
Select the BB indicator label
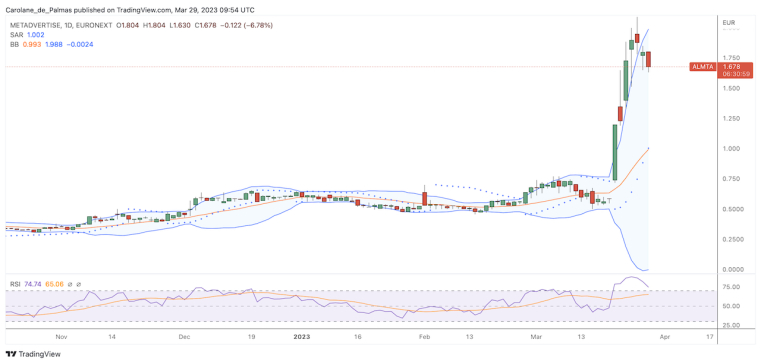[14, 45]
